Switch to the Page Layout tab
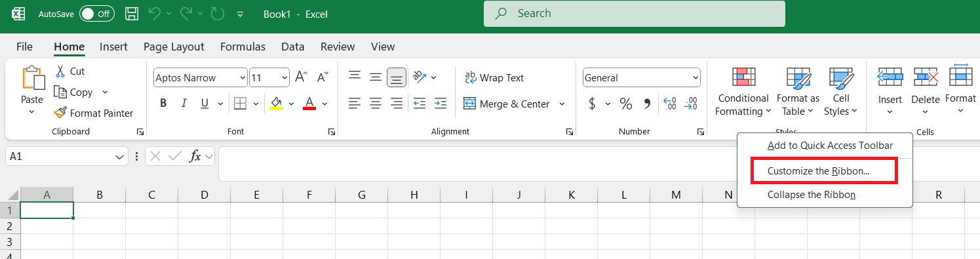Image resolution: width=980 pixels, height=259 pixels. [x=174, y=47]
